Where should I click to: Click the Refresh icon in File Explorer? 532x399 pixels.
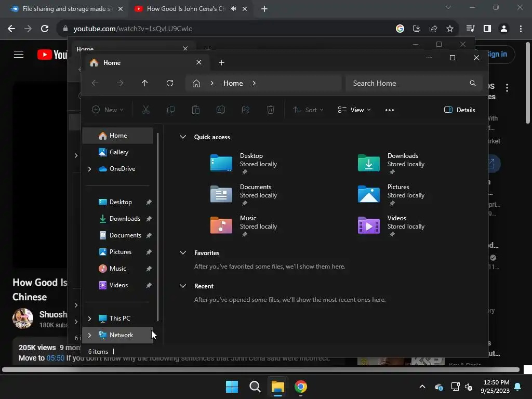coord(170,83)
